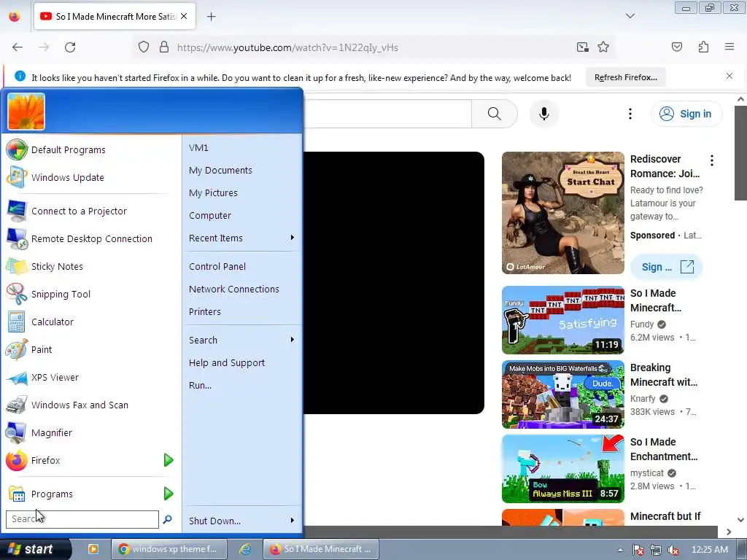Image resolution: width=747 pixels, height=560 pixels.
Task: Click the user account flower picture
Action: (x=26, y=112)
